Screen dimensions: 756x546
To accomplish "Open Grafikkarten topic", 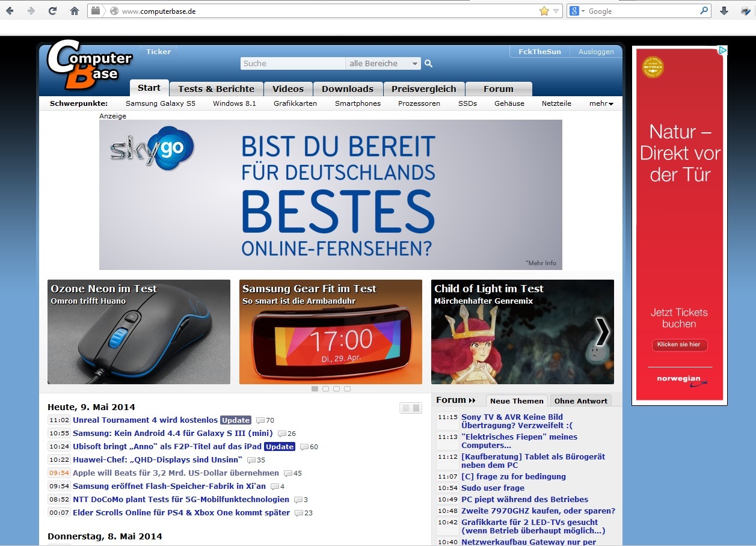I will coord(295,103).
